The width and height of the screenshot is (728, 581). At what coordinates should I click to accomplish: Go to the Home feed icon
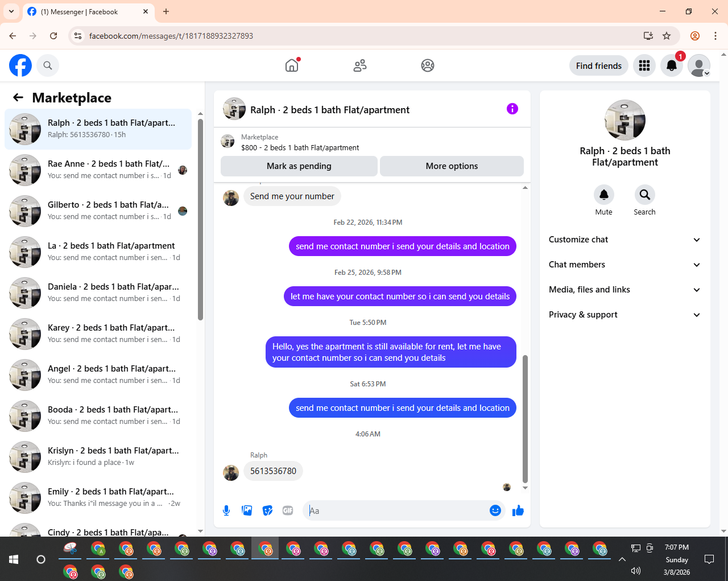pyautogui.click(x=292, y=65)
